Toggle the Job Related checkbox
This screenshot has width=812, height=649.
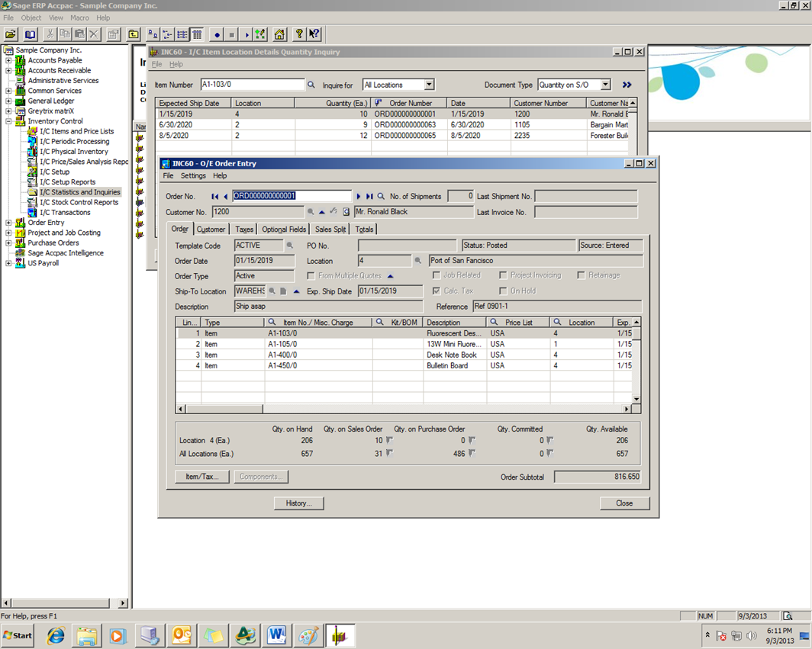click(436, 275)
